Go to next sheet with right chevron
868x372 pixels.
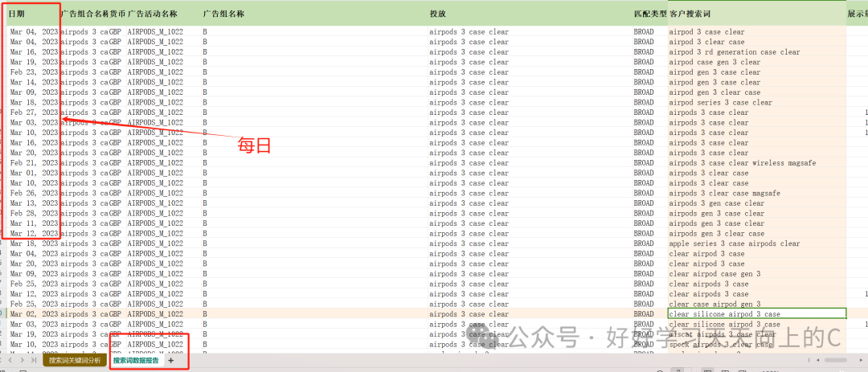(23, 361)
